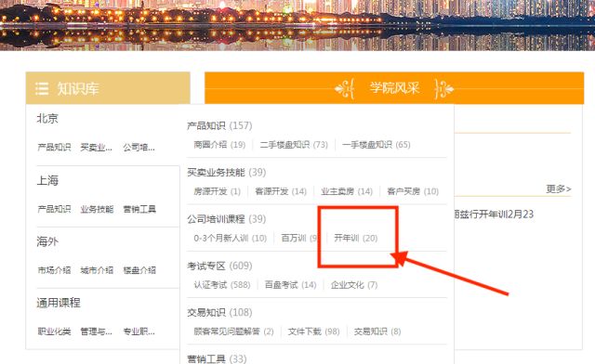
Task: Open the 公司培训课程 (39) flyout heading
Action: (x=227, y=219)
